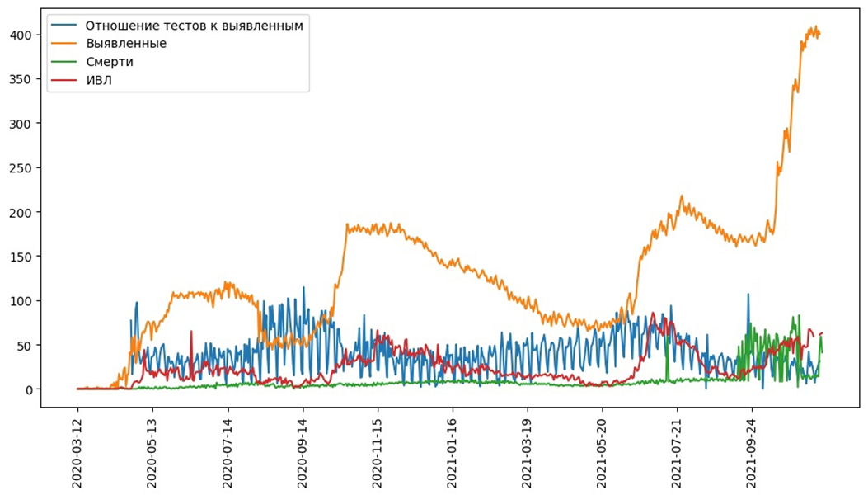Click the blue line swatch in the legend

tap(65, 26)
